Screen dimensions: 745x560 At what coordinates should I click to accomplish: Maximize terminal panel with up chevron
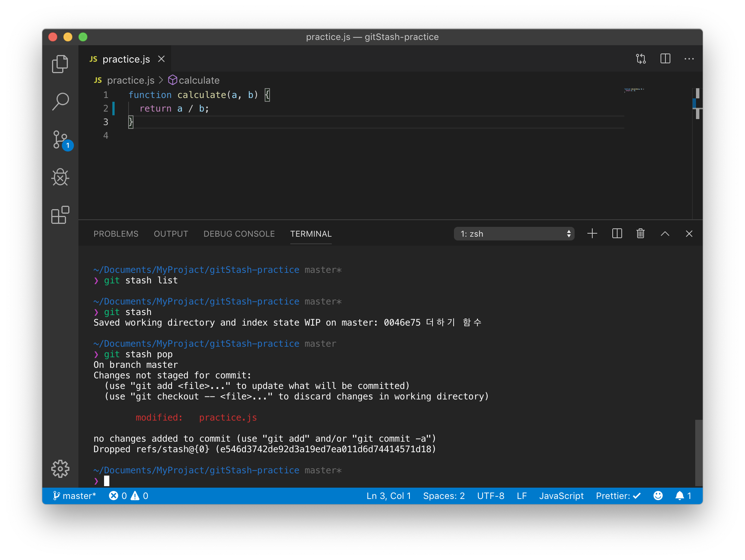point(665,234)
